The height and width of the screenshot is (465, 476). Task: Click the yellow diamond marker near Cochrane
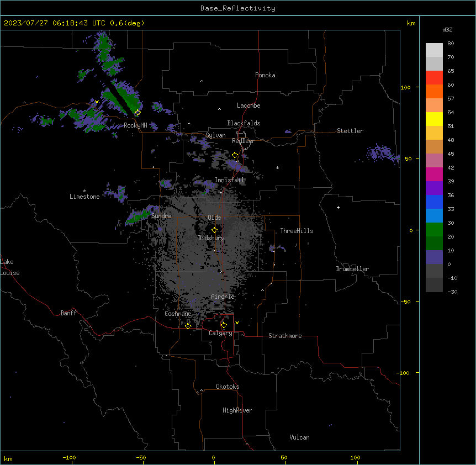click(x=188, y=326)
